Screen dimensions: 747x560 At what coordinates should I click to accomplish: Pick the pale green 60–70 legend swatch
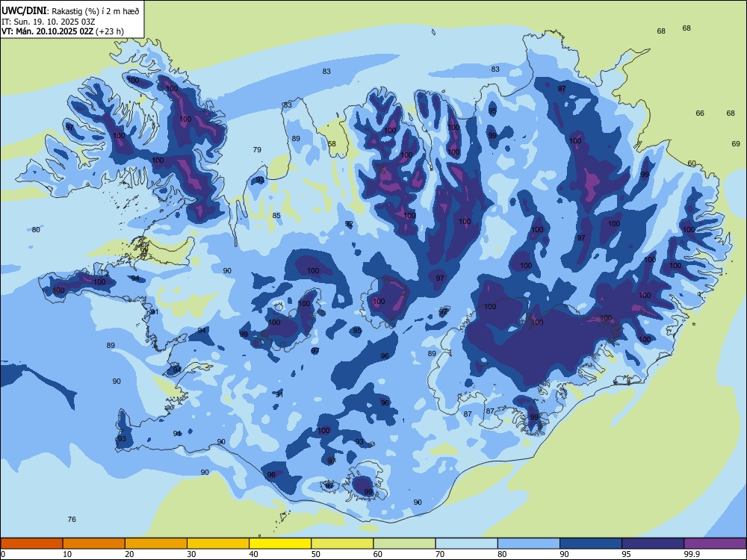[404, 544]
